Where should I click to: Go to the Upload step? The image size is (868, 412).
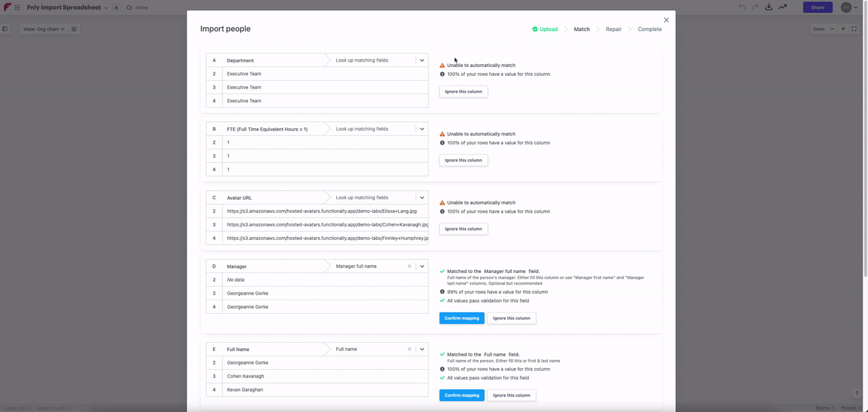coord(545,29)
